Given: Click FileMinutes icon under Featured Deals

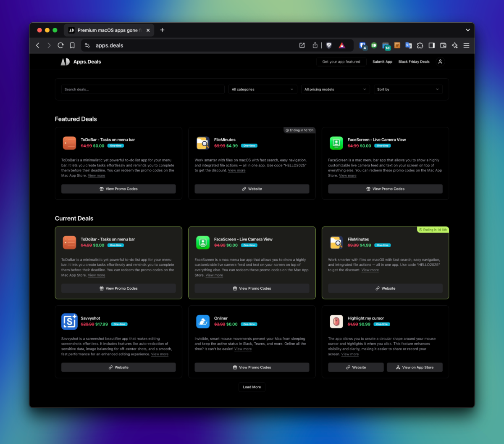Looking at the screenshot, I should (x=203, y=143).
